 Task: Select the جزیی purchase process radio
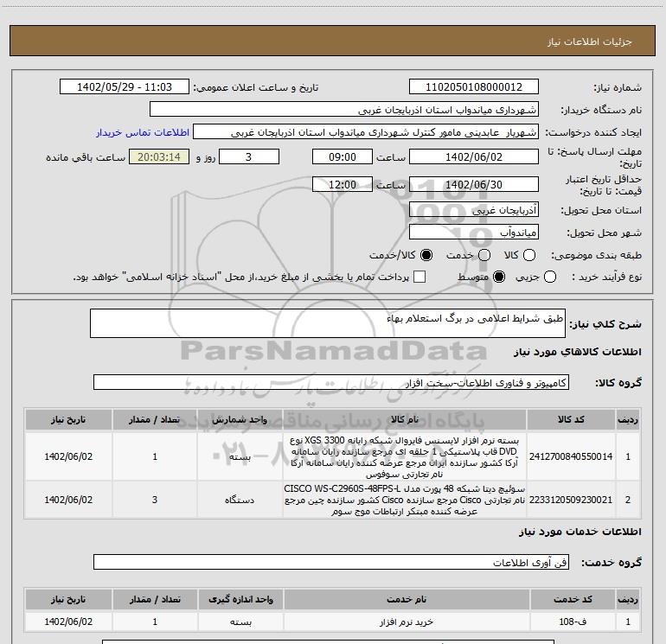573,277
